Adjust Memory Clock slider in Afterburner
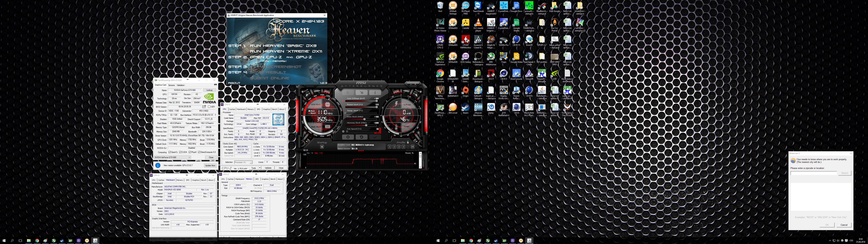 coord(362,125)
